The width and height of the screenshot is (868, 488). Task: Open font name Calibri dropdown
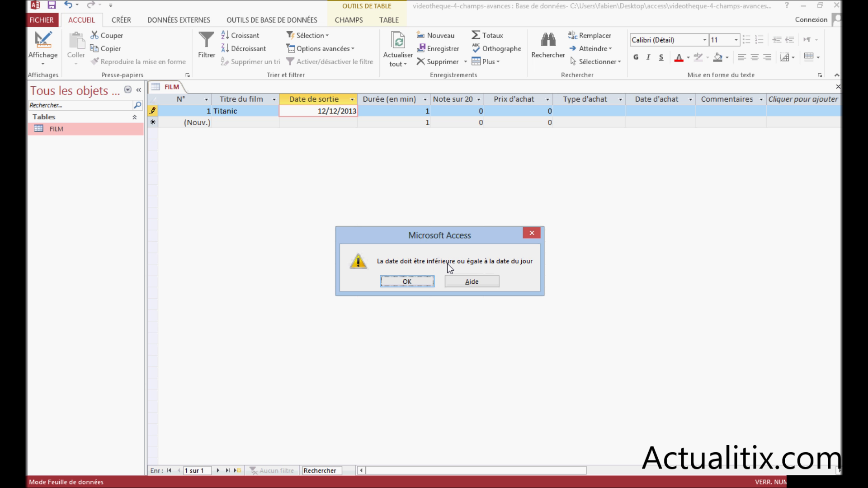pos(704,40)
